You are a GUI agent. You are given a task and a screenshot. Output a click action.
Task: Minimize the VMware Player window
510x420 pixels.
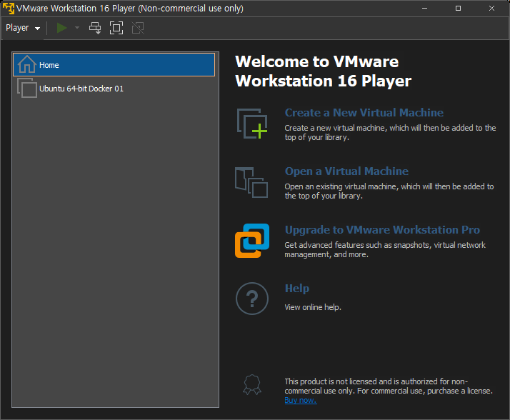tap(424, 8)
